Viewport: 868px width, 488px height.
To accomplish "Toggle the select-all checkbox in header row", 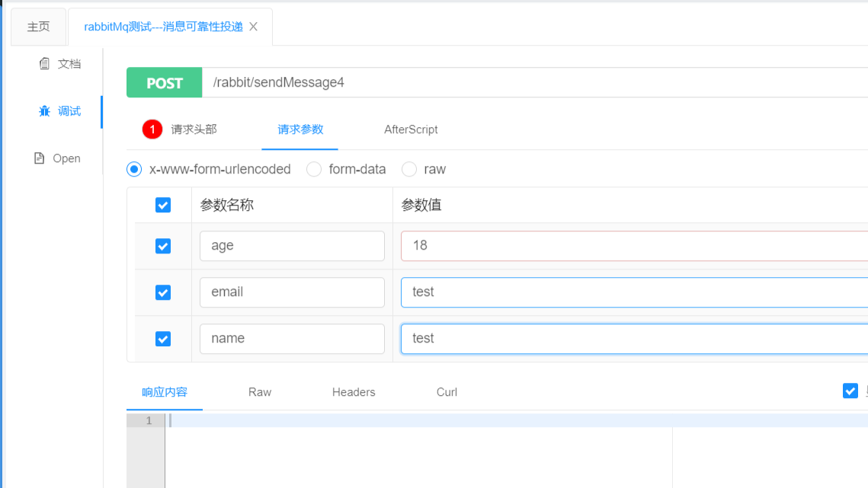I will click(x=163, y=206).
